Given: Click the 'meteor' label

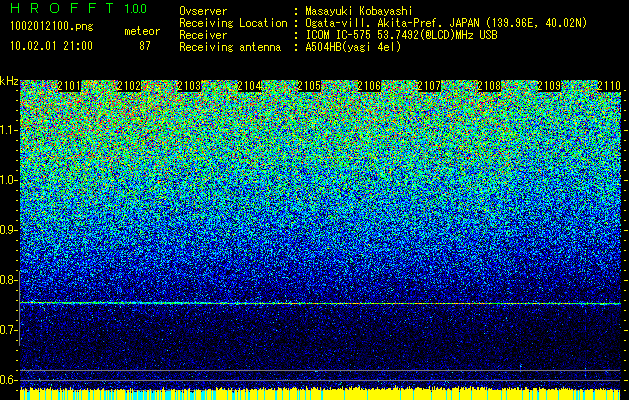Looking at the screenshot, I should (x=142, y=31).
